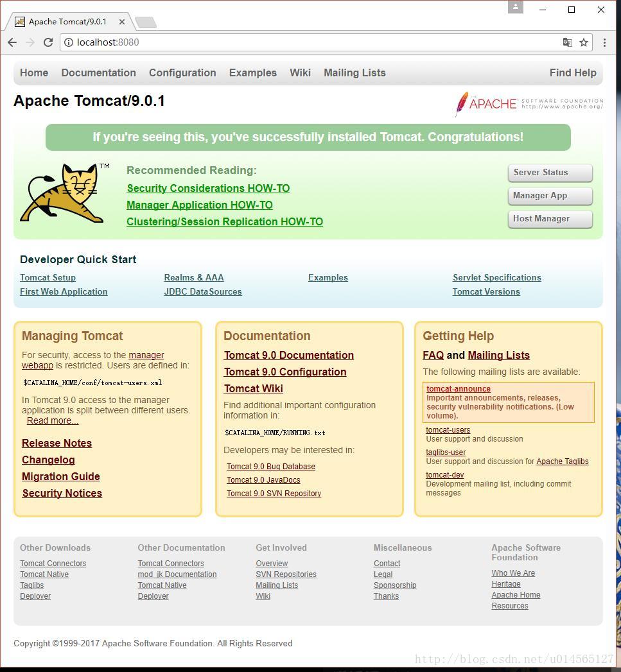
Task: Open the tomcat-users mailing list link
Action: point(448,430)
